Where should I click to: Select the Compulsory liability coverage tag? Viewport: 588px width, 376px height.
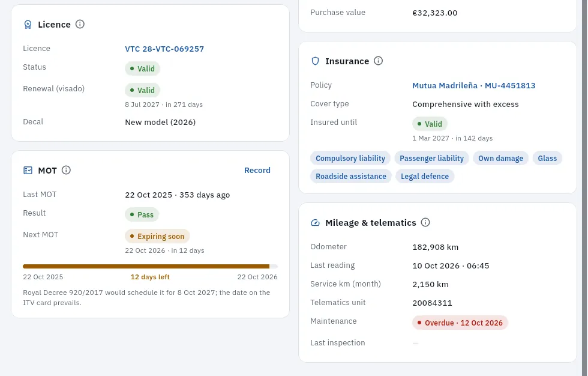coord(350,159)
